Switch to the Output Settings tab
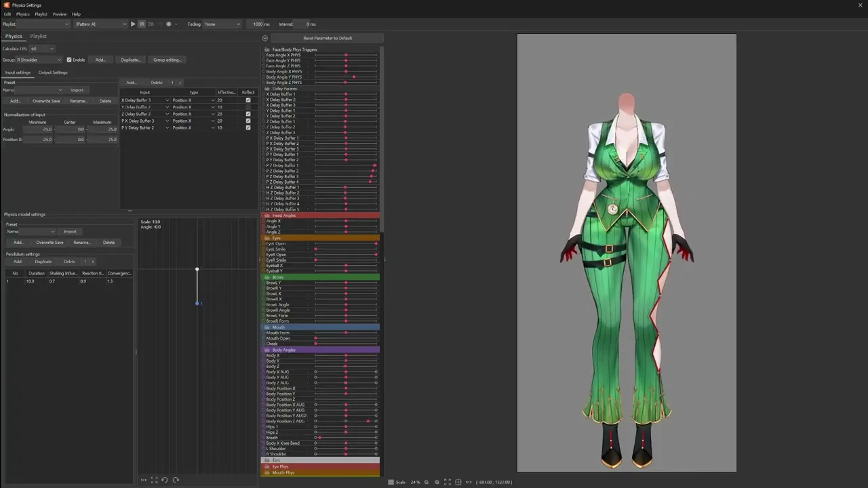Image resolution: width=868 pixels, height=488 pixels. click(x=53, y=73)
